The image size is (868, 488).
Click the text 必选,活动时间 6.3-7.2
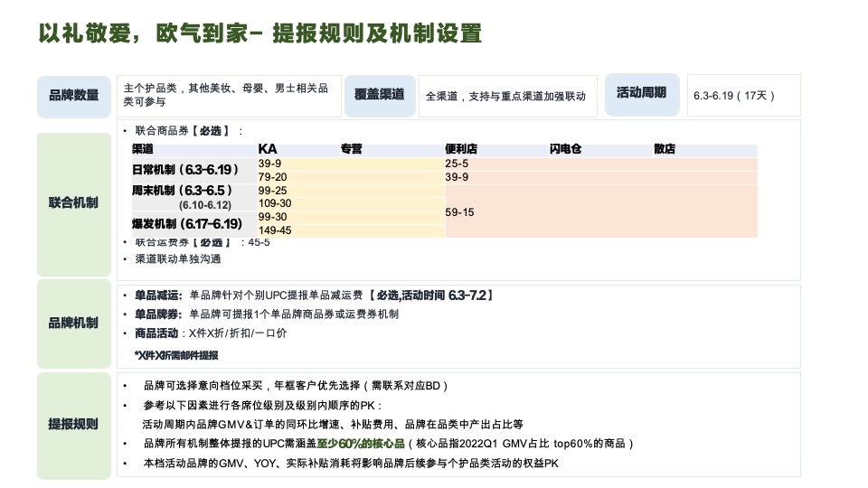coord(432,296)
